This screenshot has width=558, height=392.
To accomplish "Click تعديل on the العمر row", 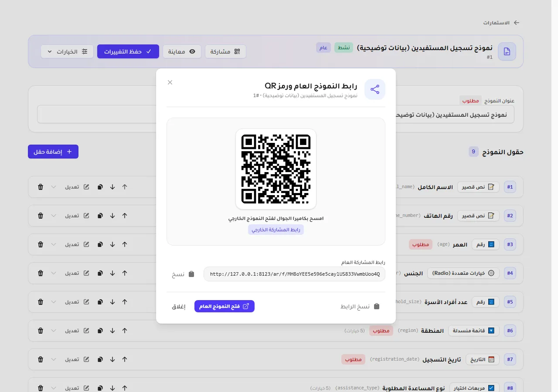I will coord(77,244).
